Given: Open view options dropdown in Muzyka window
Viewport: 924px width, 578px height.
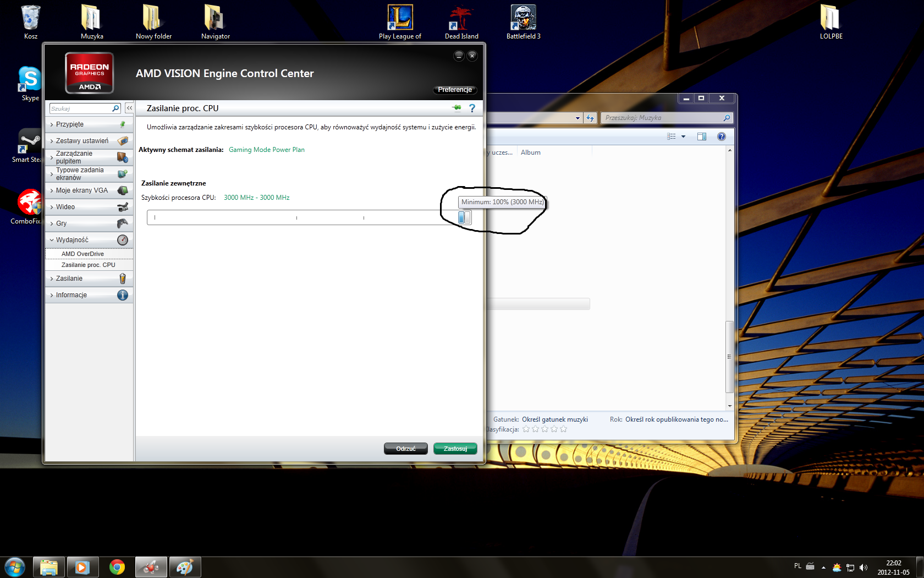Looking at the screenshot, I should click(683, 137).
